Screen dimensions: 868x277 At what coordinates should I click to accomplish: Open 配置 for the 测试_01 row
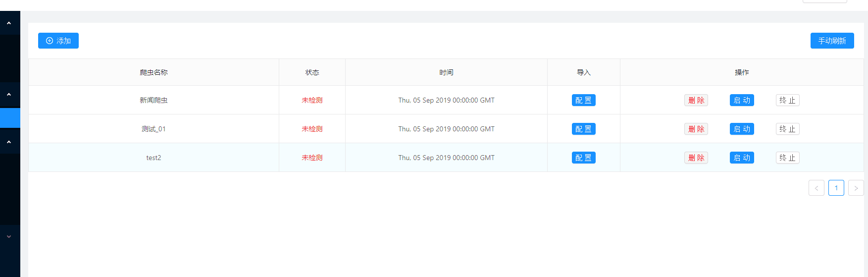[583, 129]
